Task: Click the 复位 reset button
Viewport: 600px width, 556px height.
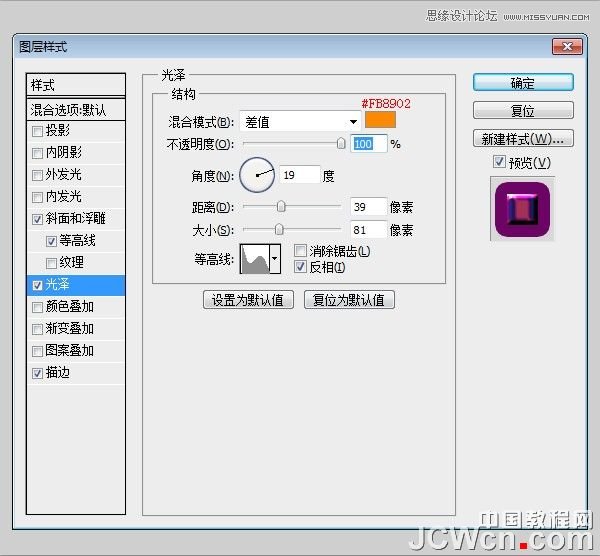Action: [x=523, y=111]
